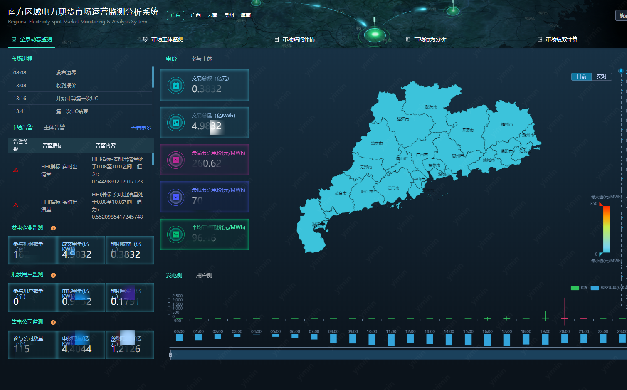Select the green alert tab above the alert table
627x390 pixels.
tap(23, 127)
